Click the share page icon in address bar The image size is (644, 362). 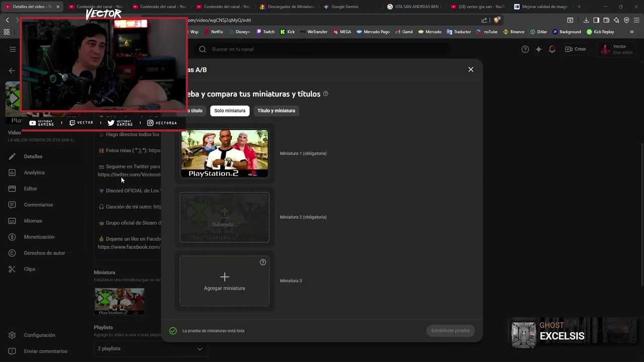484,20
